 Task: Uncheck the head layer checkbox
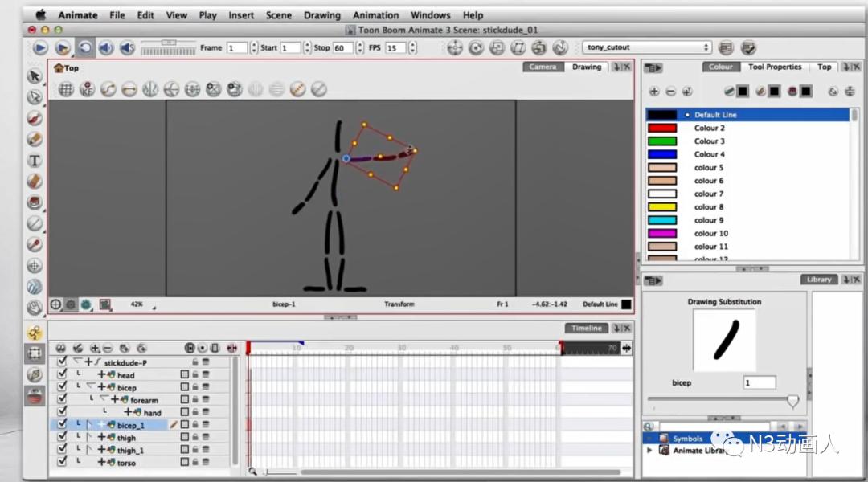(62, 374)
